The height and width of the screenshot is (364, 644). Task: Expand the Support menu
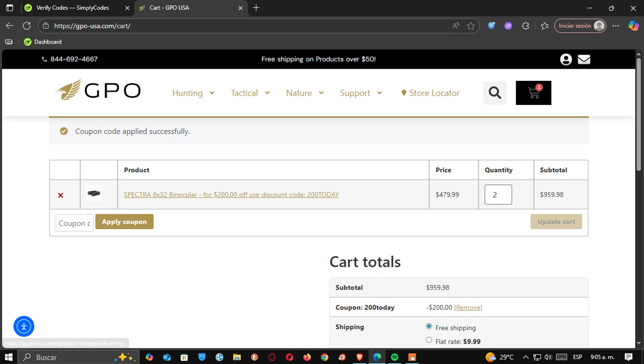361,93
